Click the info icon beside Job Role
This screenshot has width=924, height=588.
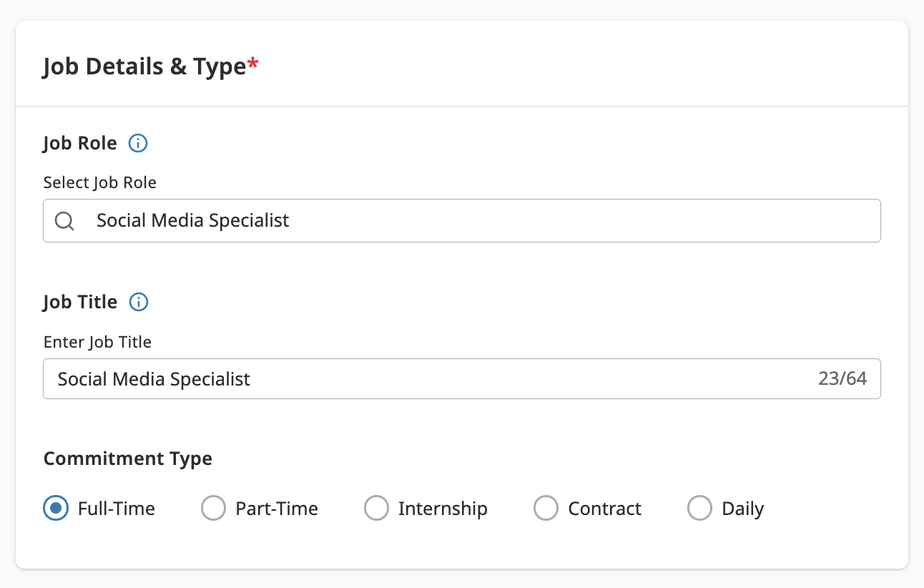pyautogui.click(x=138, y=144)
